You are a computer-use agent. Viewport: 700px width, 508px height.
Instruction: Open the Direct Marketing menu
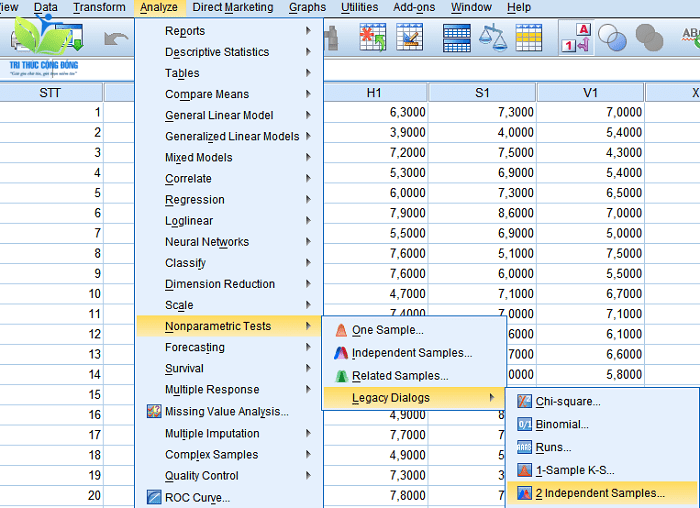point(233,8)
